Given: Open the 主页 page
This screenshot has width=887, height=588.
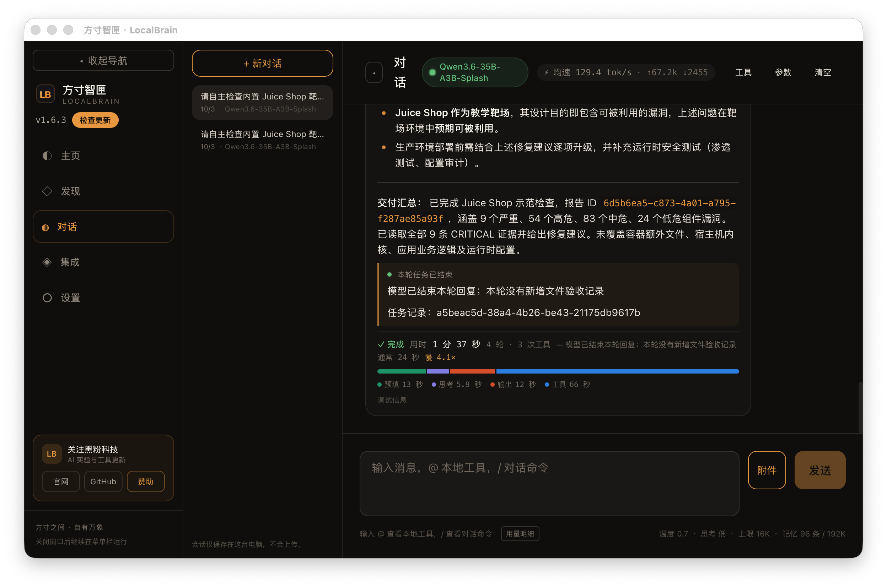Looking at the screenshot, I should click(x=103, y=156).
